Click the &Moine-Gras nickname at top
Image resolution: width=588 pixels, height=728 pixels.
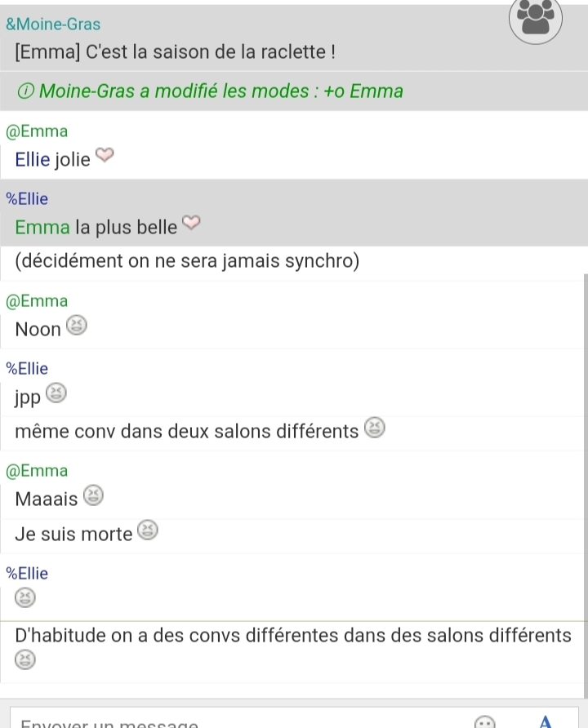click(x=53, y=24)
